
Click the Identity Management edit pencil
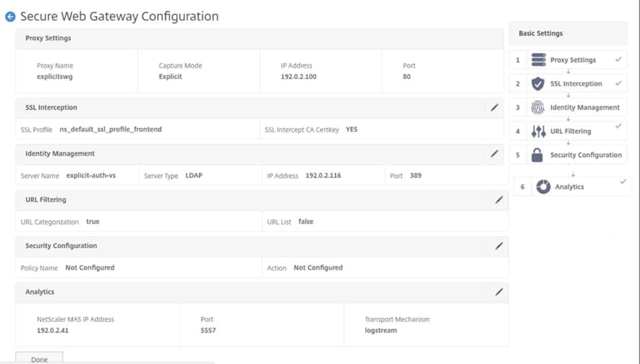pyautogui.click(x=494, y=154)
